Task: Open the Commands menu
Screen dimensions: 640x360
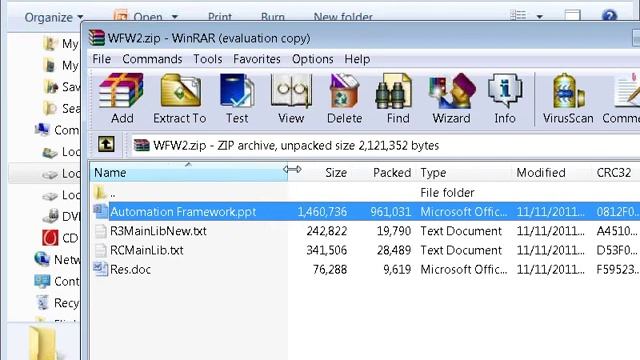Action: coord(152,59)
